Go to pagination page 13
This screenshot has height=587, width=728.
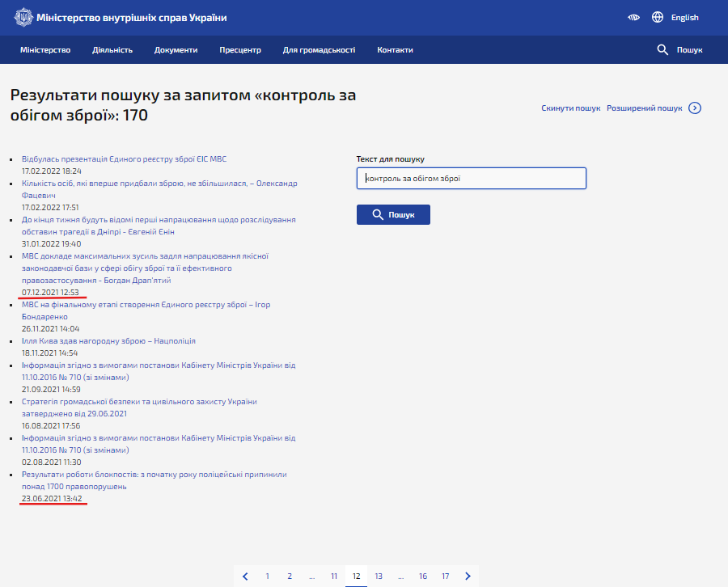(x=379, y=576)
